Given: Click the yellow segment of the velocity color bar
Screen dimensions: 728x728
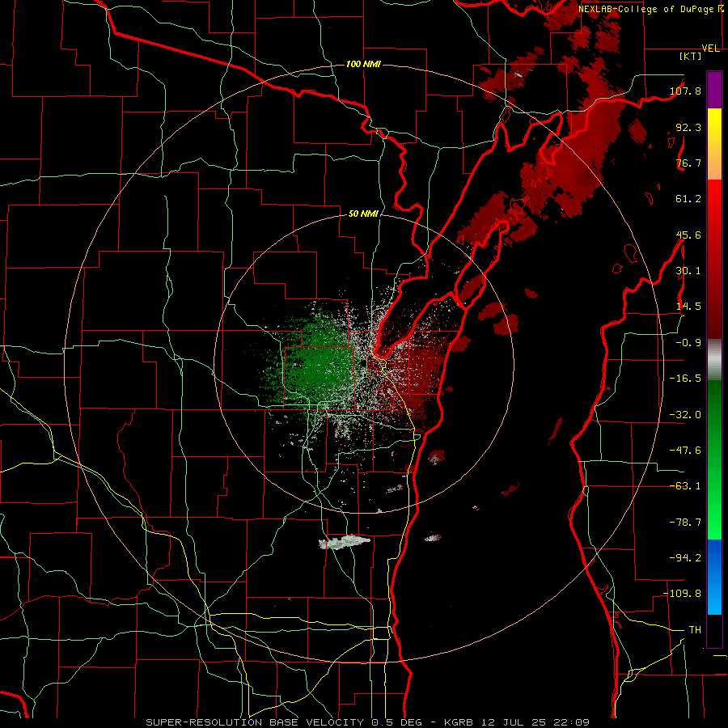Looking at the screenshot, I should pyautogui.click(x=714, y=144).
